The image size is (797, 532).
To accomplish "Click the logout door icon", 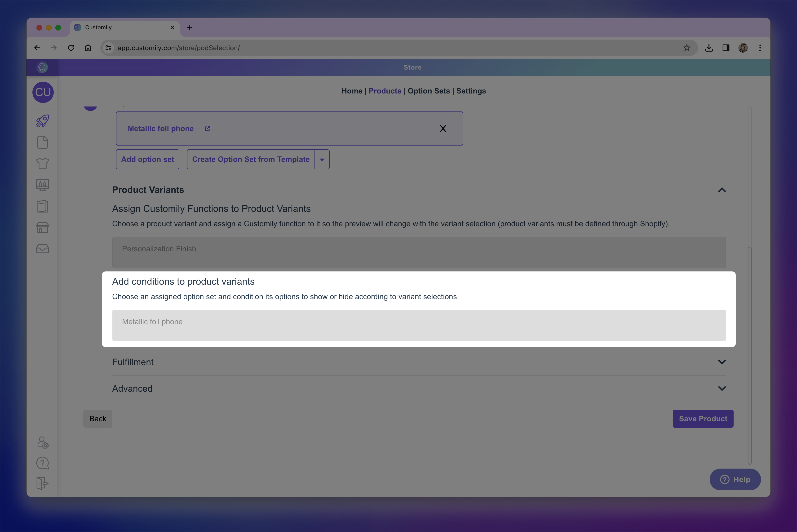I will pyautogui.click(x=42, y=483).
